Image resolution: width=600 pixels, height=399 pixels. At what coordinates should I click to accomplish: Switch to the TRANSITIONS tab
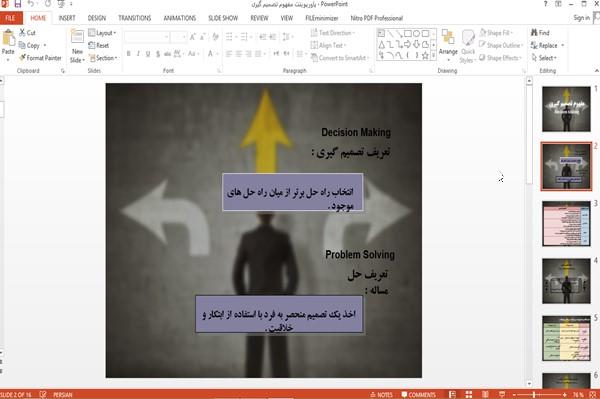click(x=134, y=18)
